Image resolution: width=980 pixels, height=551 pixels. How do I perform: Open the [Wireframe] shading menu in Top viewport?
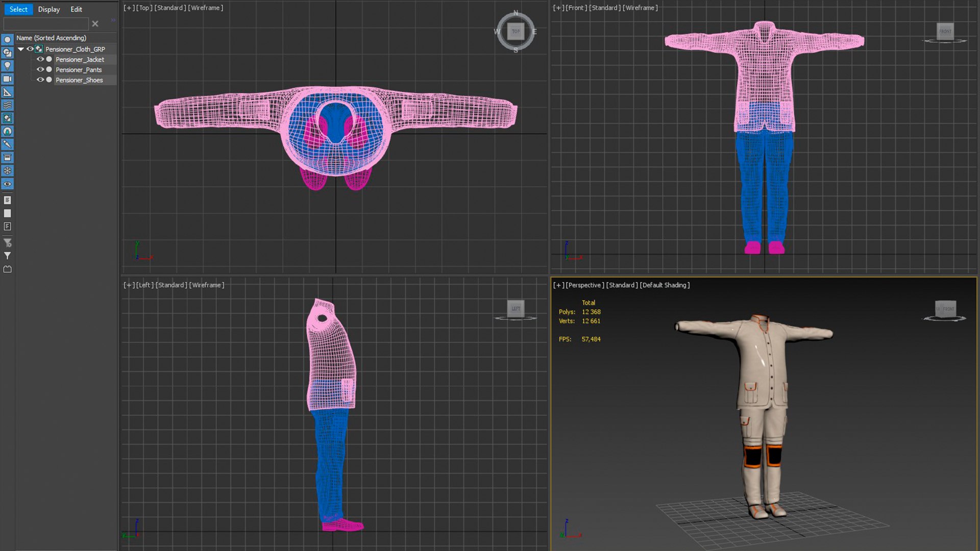(206, 8)
